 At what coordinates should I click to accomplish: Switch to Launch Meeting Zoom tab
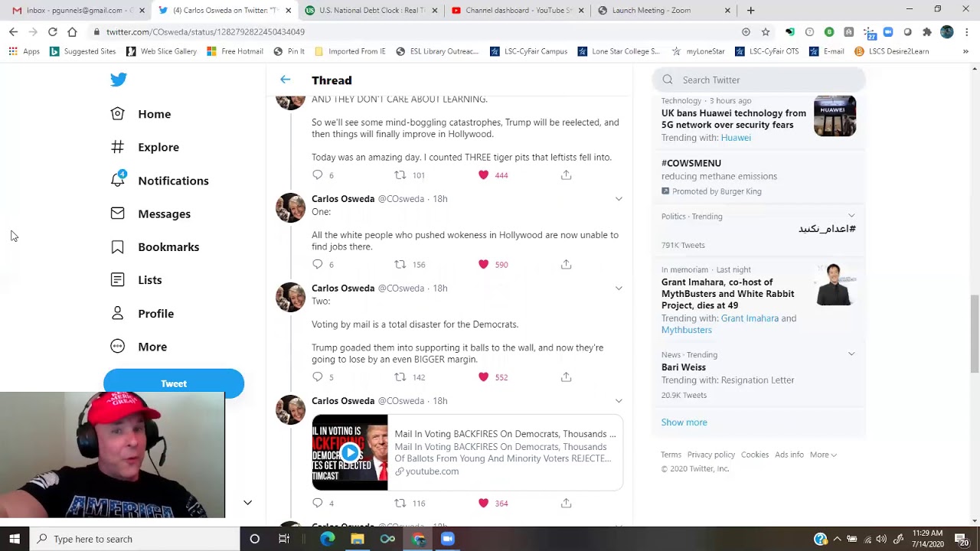point(665,11)
